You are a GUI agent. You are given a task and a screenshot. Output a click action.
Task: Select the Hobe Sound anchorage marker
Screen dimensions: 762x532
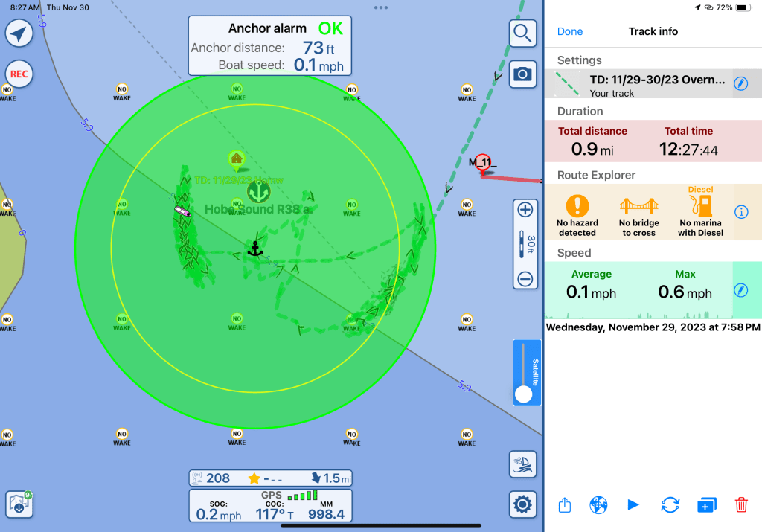point(258,192)
